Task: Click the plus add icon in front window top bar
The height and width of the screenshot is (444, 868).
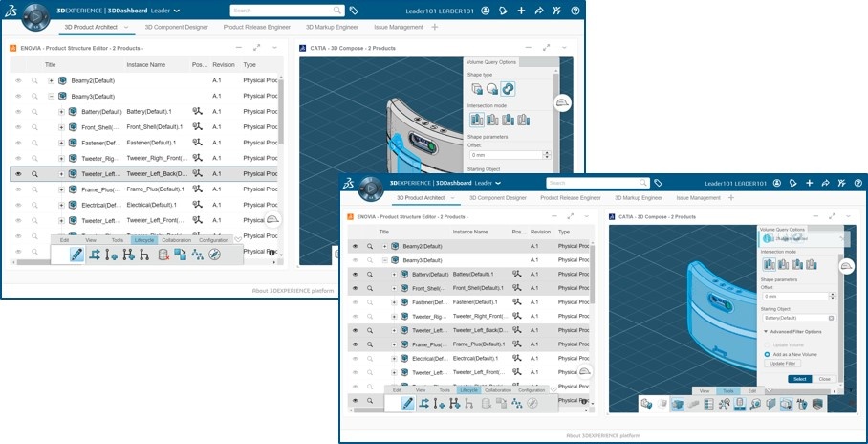Action: click(810, 183)
